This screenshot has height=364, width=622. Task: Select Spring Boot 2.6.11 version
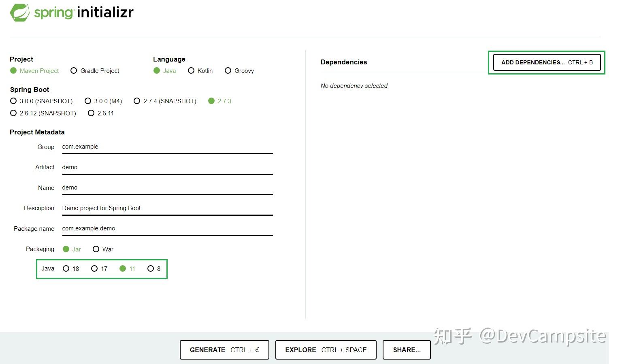click(x=91, y=113)
